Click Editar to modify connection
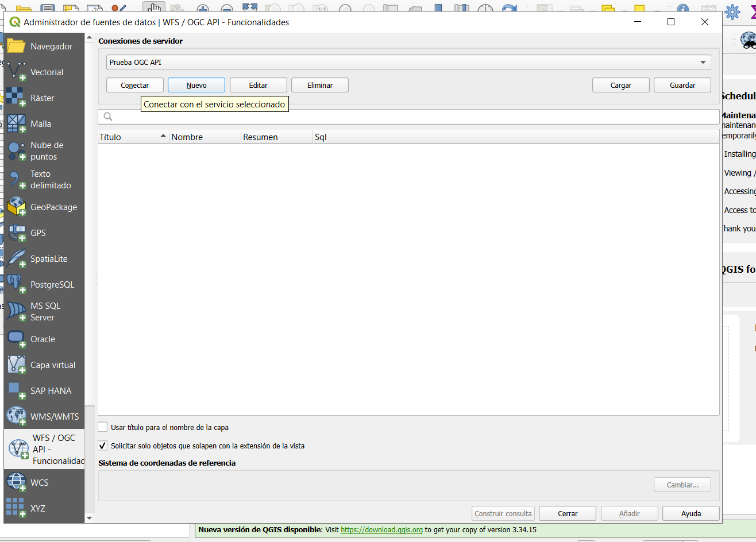Image resolution: width=756 pixels, height=542 pixels. click(259, 85)
